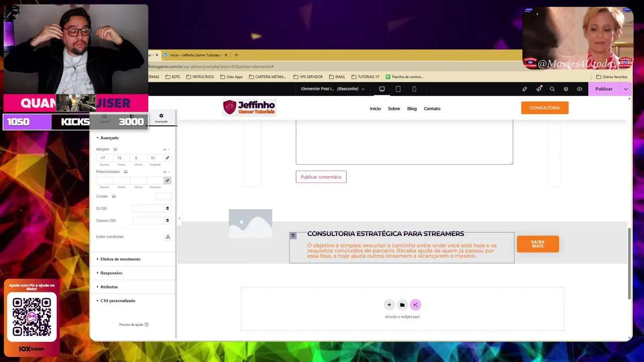Click margin Superior field with -17
Image resolution: width=644 pixels, height=362 pixels.
(104, 158)
